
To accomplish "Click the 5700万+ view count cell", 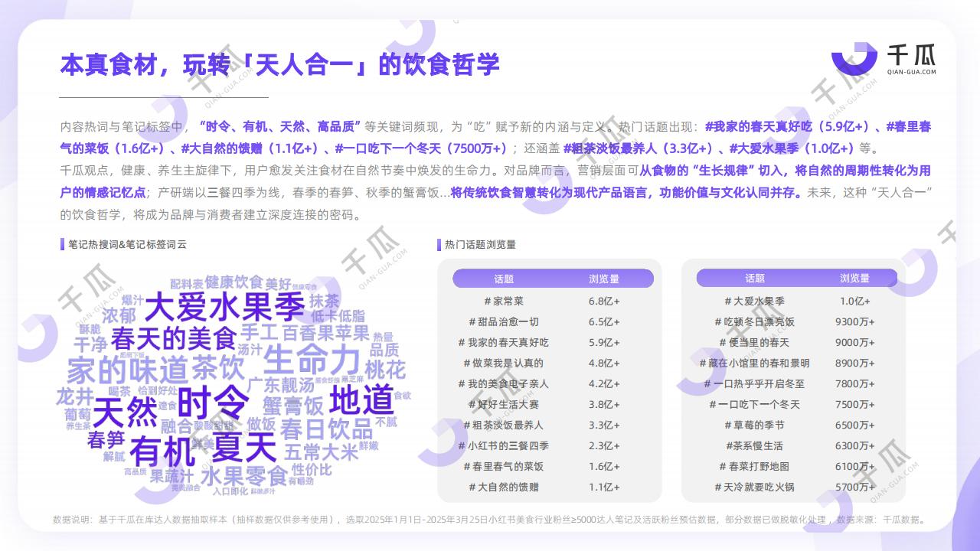I will click(x=855, y=487).
